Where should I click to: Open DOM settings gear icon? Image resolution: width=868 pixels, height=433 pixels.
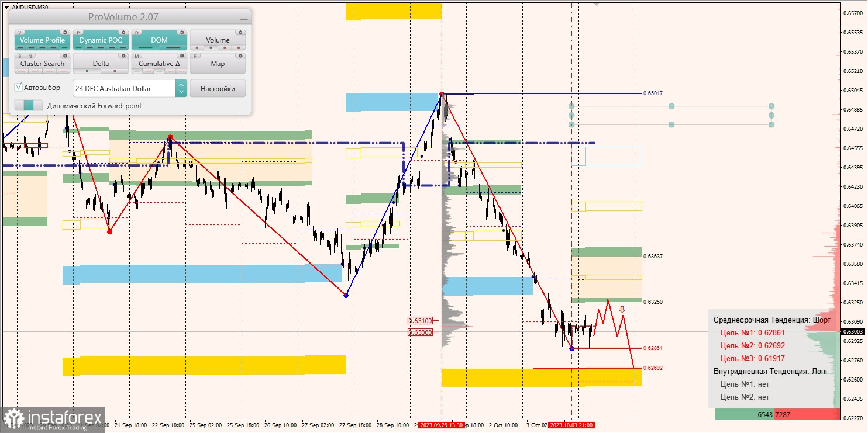(x=182, y=33)
